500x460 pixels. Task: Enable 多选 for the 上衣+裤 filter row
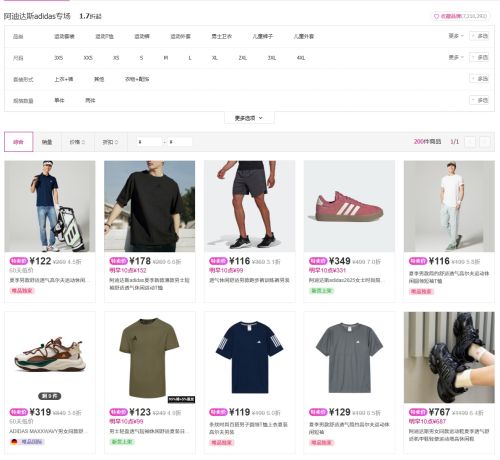tap(479, 79)
